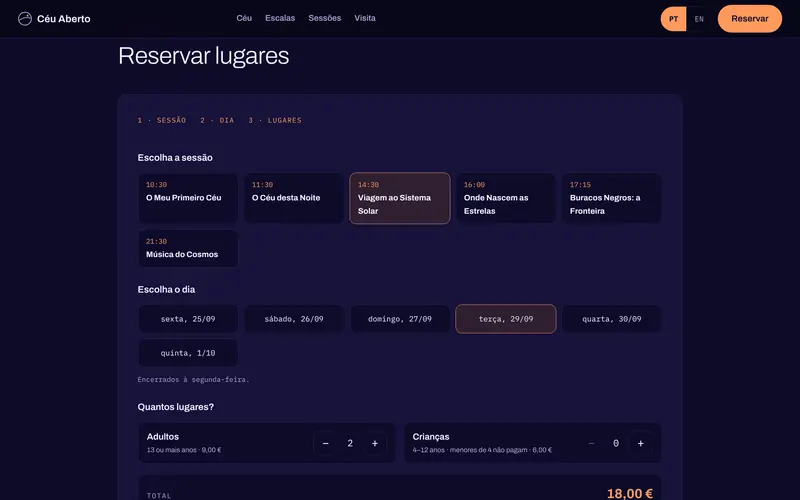Image resolution: width=800 pixels, height=500 pixels.
Task: Click the Céu Aberto brand name text
Action: [64, 19]
